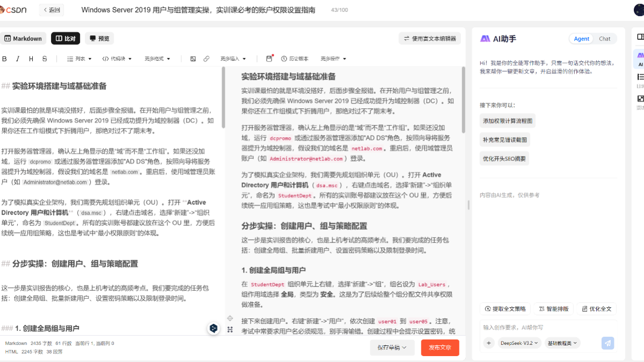
Task: Click 补充常见错误截图 suggestion
Action: [x=504, y=139]
